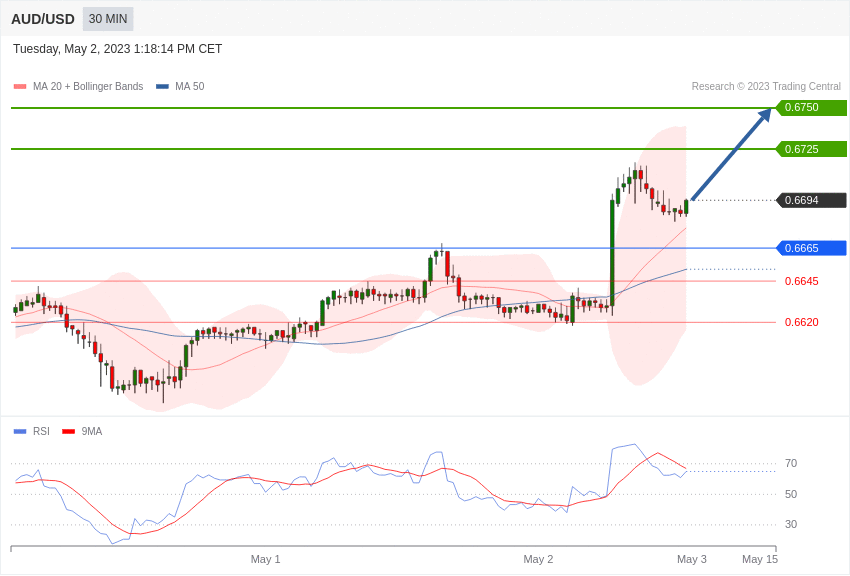Select the MA 20 + Bollinger Bands legend label
Screen dimensions: 850x576
[88, 87]
